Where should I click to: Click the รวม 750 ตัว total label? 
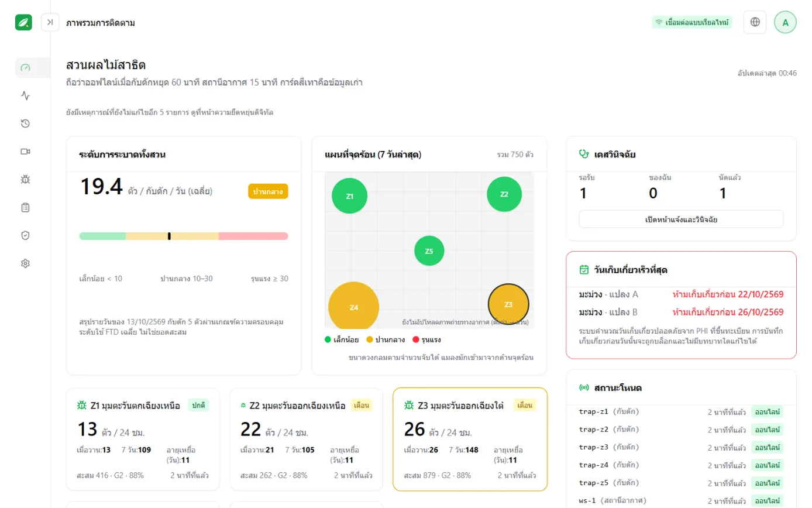515,155
